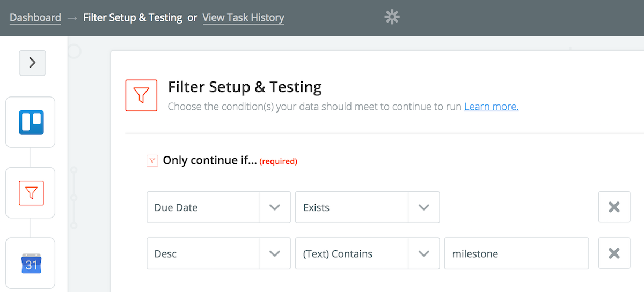Delete the Desc contains milestone condition
The height and width of the screenshot is (292, 644).
click(614, 253)
